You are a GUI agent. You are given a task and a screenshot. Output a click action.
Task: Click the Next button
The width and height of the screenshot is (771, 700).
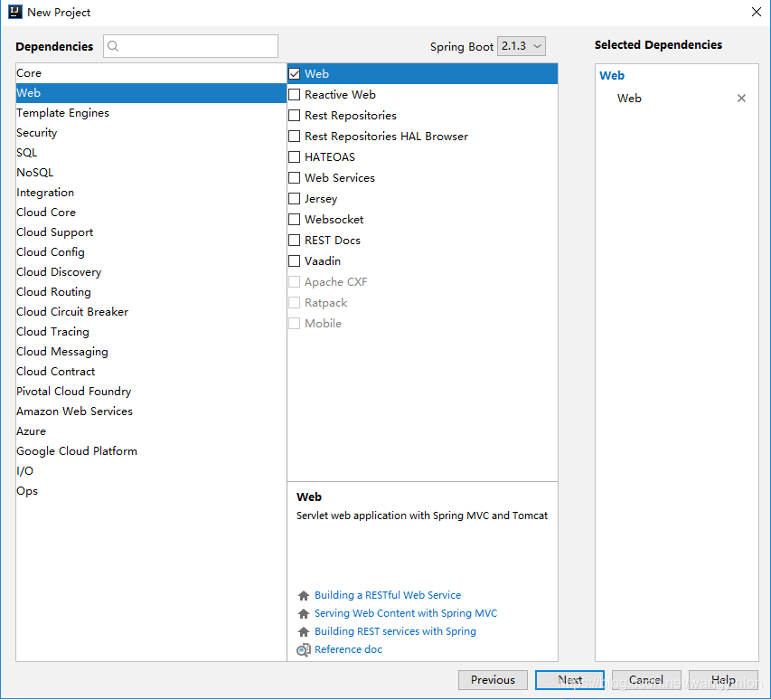(570, 680)
